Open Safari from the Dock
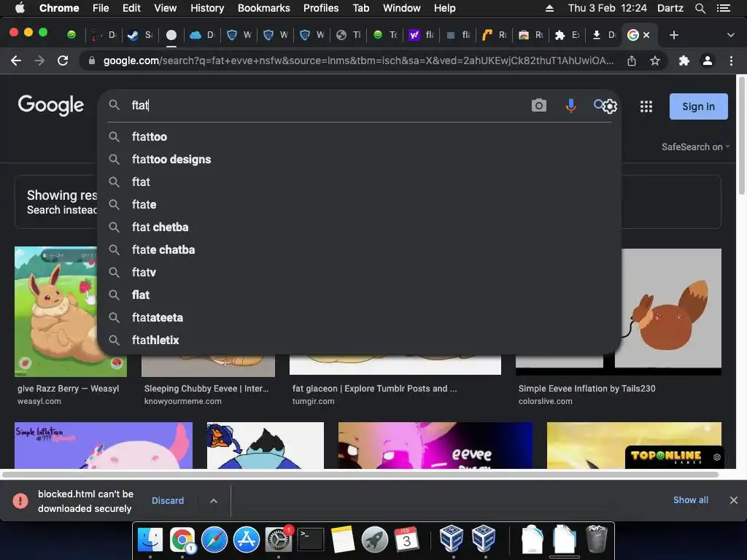This screenshot has width=747, height=560. pos(214,540)
